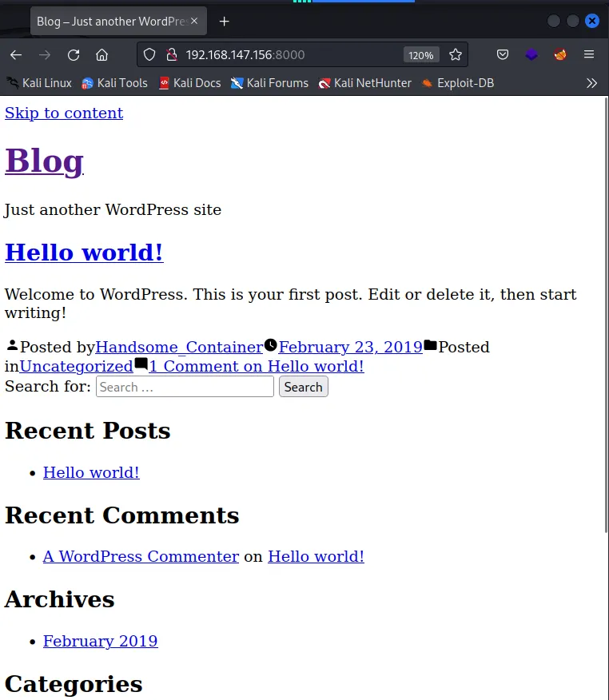Screen dimensions: 609x700
Task: Open the Exploit-DB bookmark
Action: coord(458,83)
